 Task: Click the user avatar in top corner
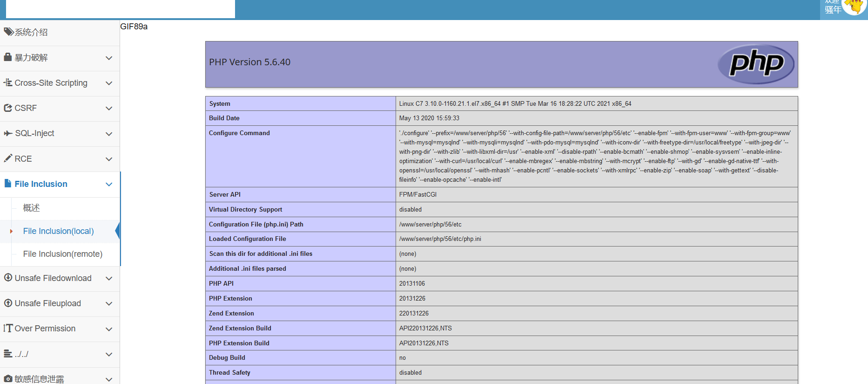pyautogui.click(x=855, y=7)
